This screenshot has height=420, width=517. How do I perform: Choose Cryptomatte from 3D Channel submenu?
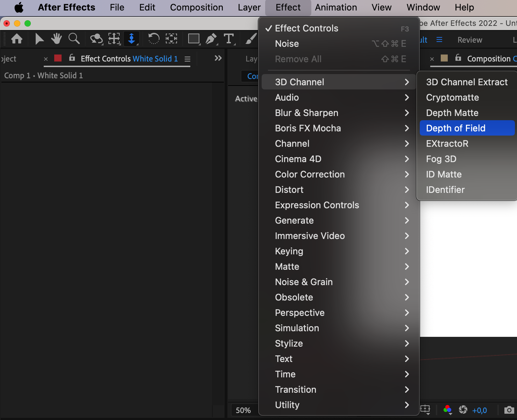pos(467,97)
